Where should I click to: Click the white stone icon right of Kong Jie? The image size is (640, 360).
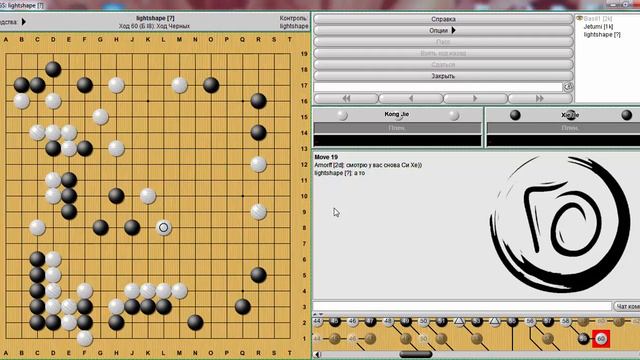(x=453, y=116)
